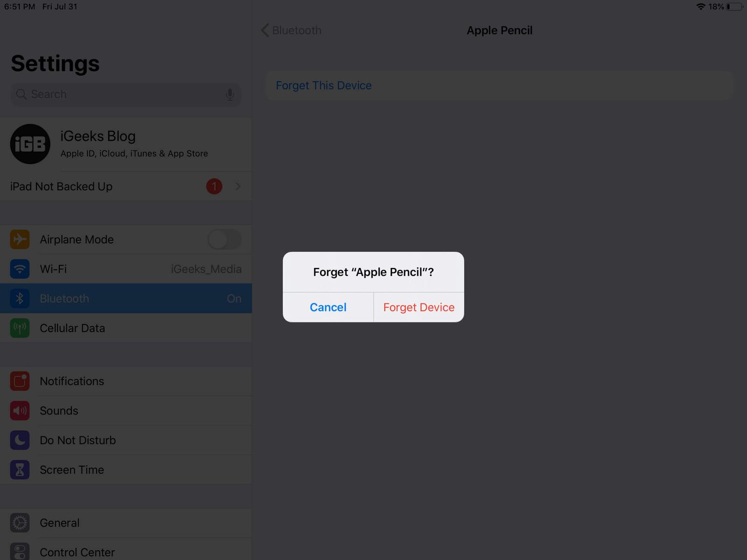Open Notifications settings
747x560 pixels.
[126, 381]
